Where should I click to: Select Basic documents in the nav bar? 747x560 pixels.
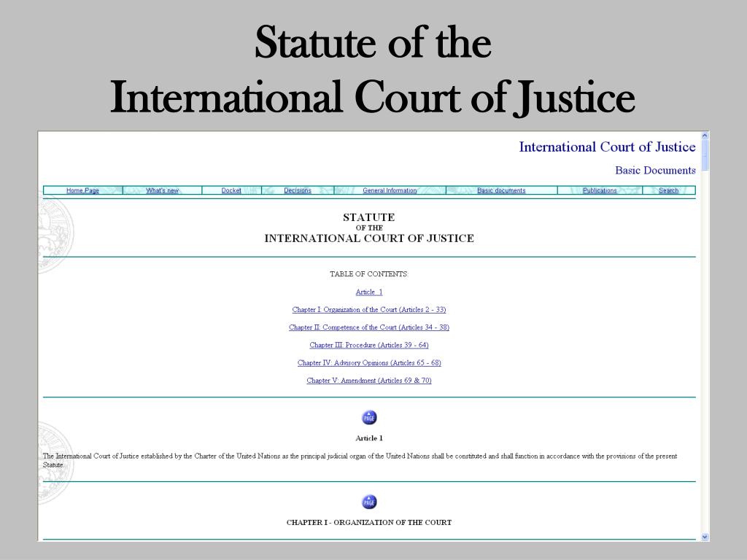pyautogui.click(x=501, y=190)
